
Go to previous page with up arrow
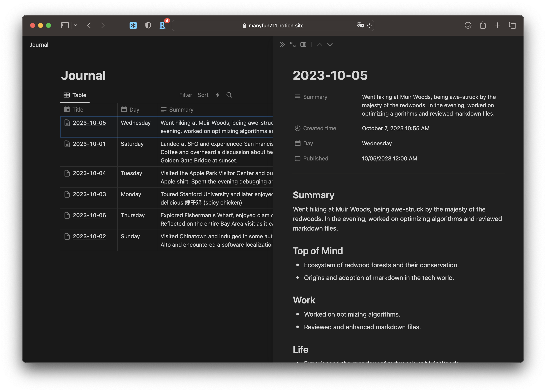(x=319, y=44)
